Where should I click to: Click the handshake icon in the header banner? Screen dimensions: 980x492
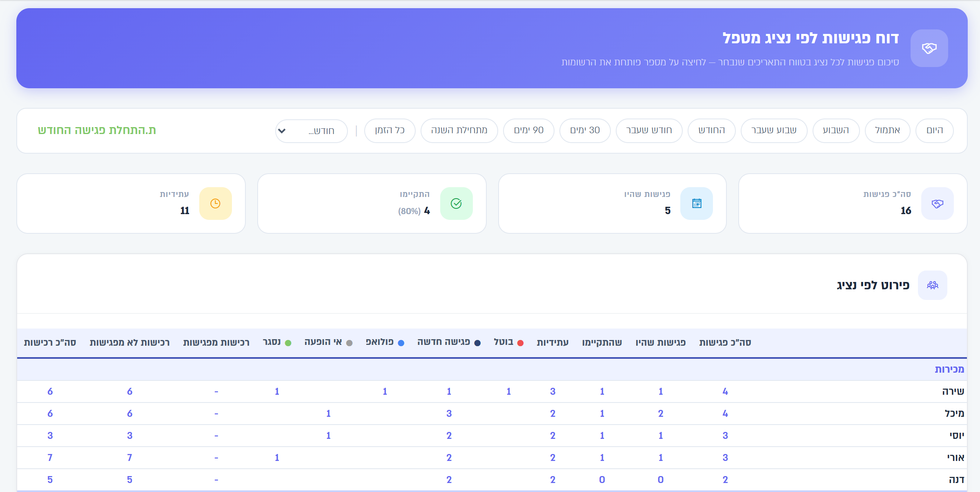[929, 48]
